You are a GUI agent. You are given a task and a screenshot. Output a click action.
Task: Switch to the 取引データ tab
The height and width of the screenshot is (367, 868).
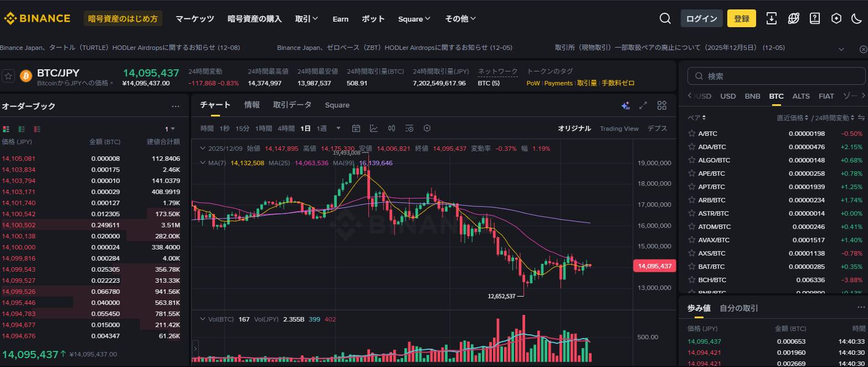(x=292, y=105)
